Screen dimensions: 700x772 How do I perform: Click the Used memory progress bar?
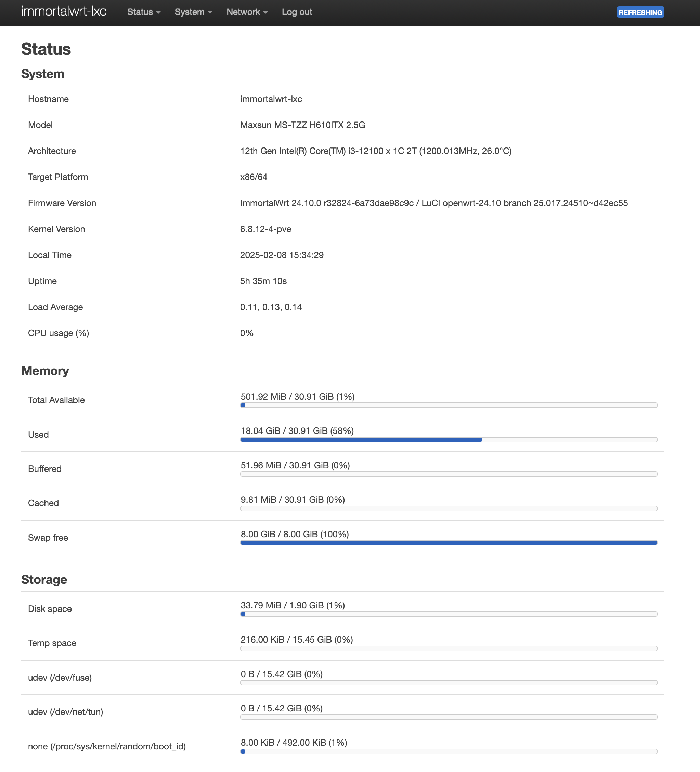pyautogui.click(x=449, y=440)
